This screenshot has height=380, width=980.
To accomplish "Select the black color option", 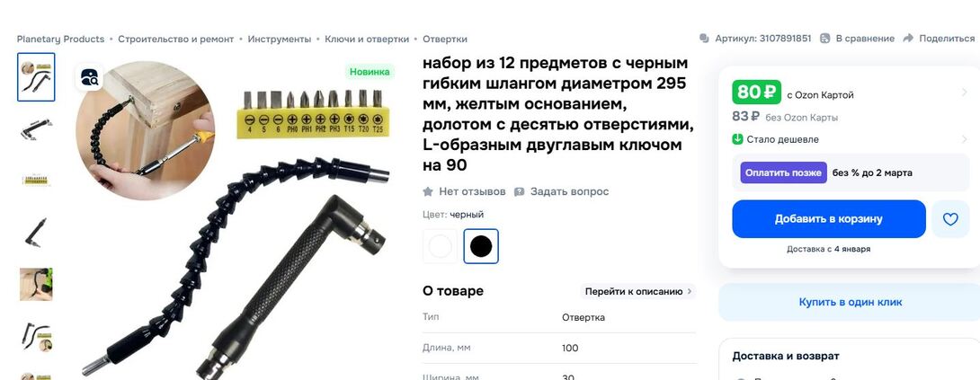I will (481, 246).
